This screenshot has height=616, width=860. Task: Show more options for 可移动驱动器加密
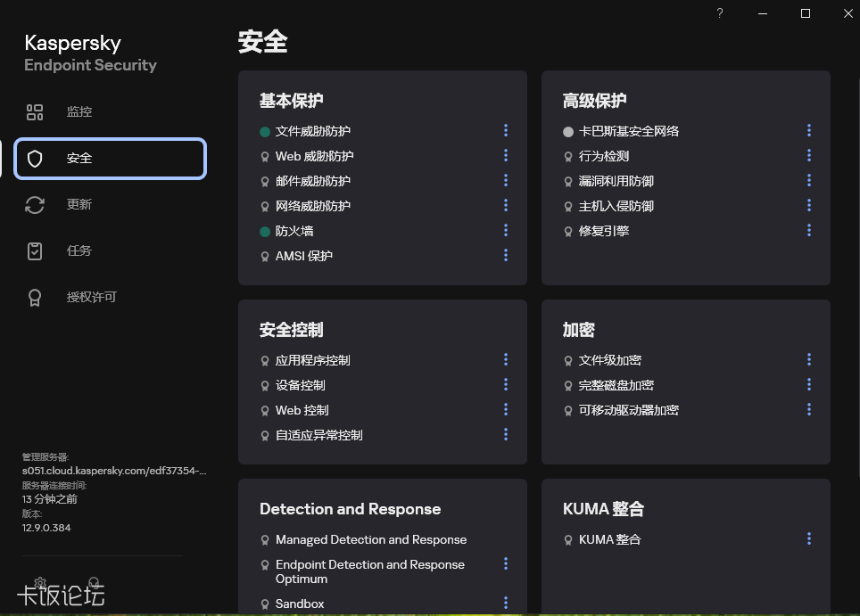(809, 409)
